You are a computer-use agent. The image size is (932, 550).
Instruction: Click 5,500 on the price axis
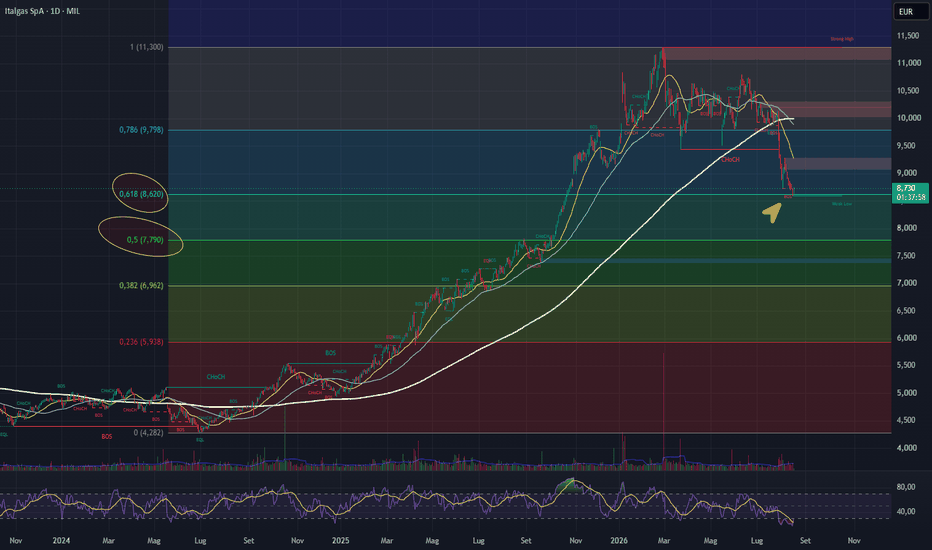pyautogui.click(x=906, y=365)
